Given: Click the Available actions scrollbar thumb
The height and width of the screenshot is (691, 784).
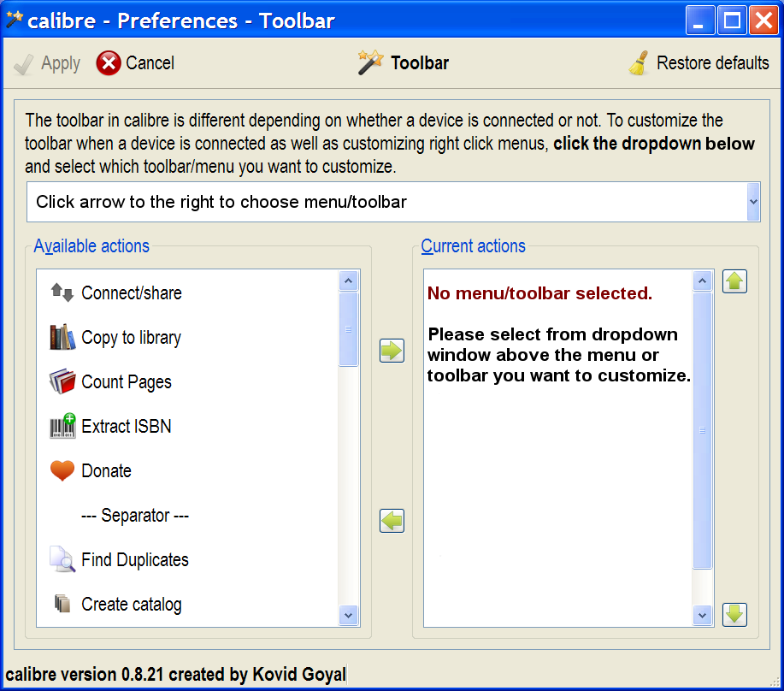Looking at the screenshot, I should point(349,329).
